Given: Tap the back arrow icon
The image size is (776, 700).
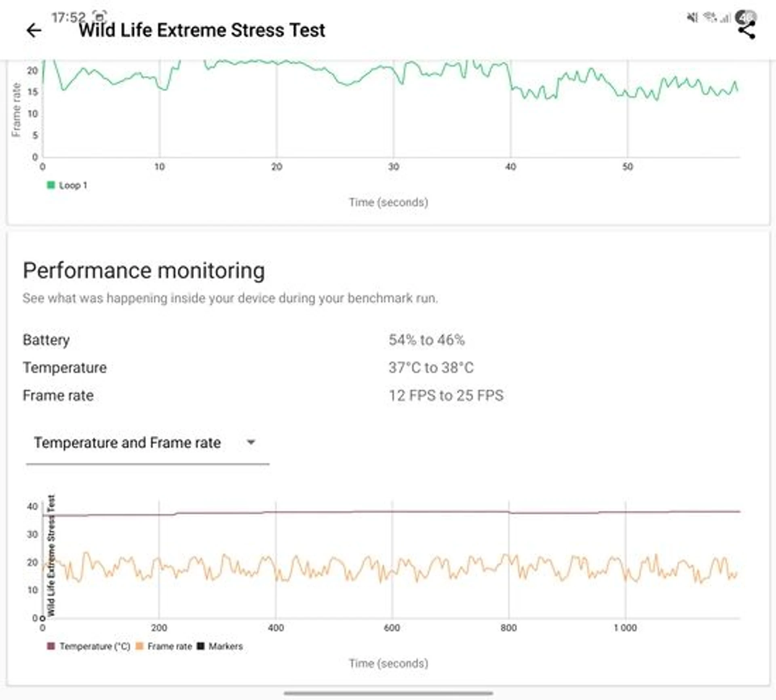Looking at the screenshot, I should click(x=34, y=31).
